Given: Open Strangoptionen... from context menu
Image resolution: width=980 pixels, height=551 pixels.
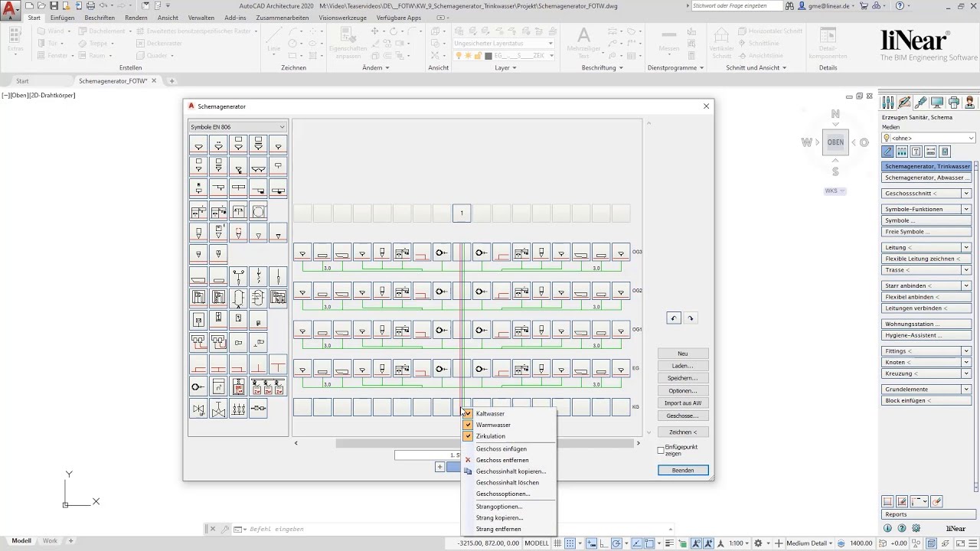Looking at the screenshot, I should pos(499,507).
